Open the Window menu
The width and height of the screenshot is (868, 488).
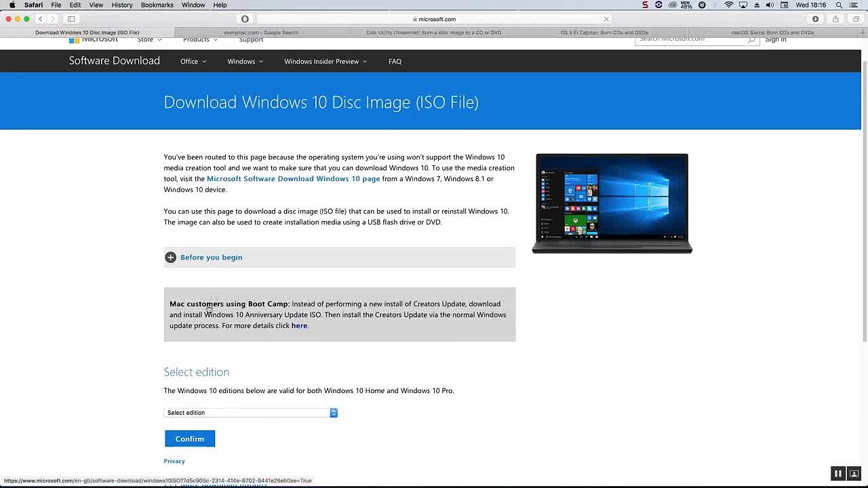193,5
